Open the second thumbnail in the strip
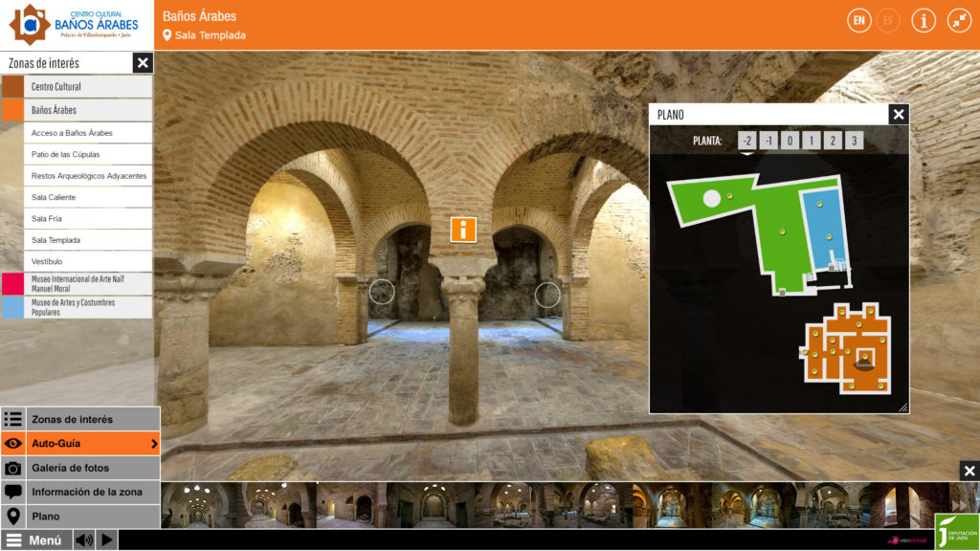The width and height of the screenshot is (980, 551). [277, 505]
